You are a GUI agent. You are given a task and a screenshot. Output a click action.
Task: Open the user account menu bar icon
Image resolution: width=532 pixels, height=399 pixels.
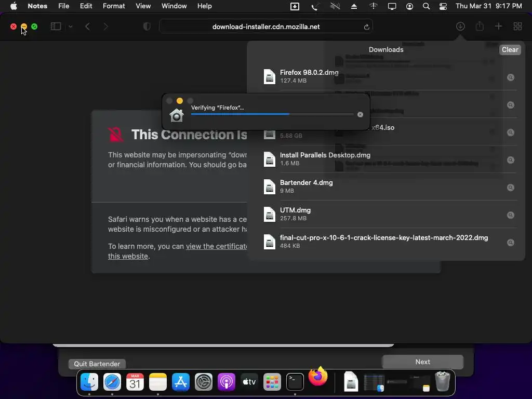coord(409,6)
